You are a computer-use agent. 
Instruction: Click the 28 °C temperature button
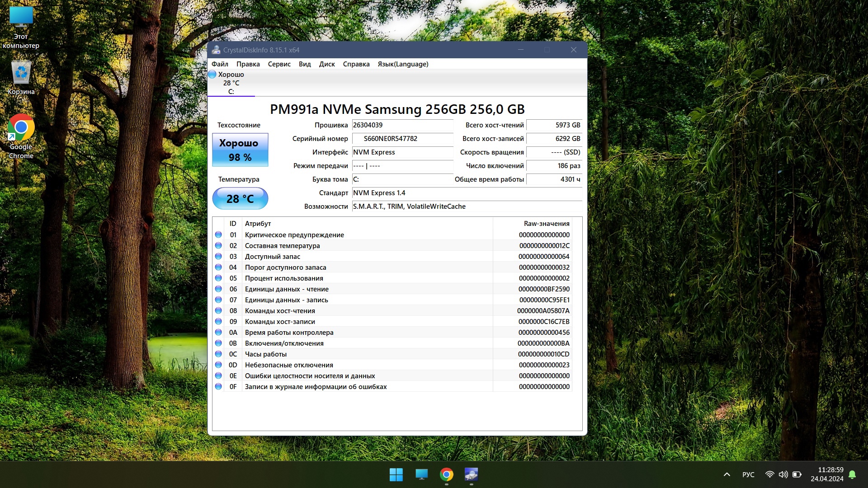pyautogui.click(x=240, y=198)
